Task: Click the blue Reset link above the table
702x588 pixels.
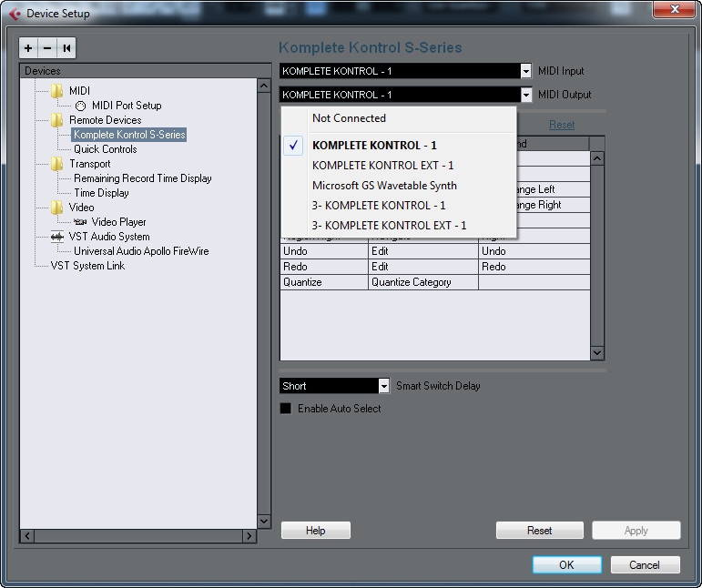Action: tap(562, 125)
